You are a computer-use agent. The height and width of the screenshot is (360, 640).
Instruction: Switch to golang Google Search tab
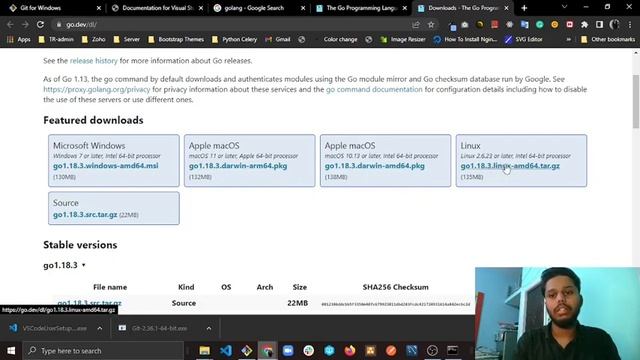259,8
